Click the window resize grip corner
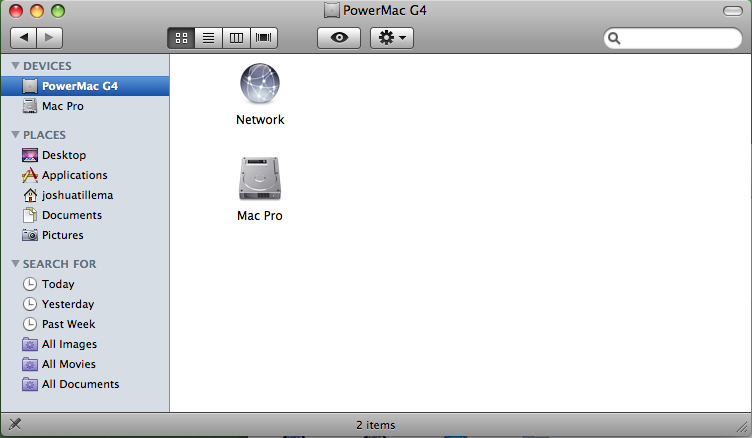This screenshot has height=438, width=752. (743, 426)
